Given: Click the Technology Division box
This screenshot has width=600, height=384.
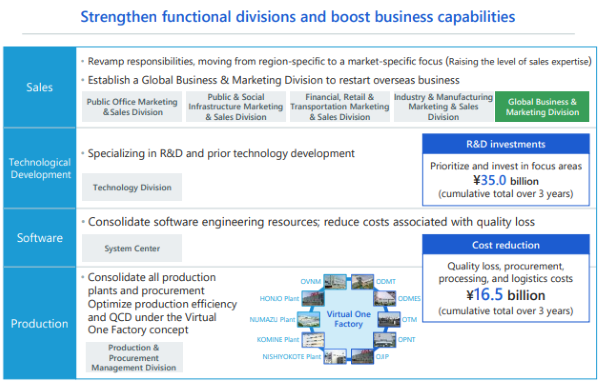Looking at the screenshot, I should click(x=132, y=187).
